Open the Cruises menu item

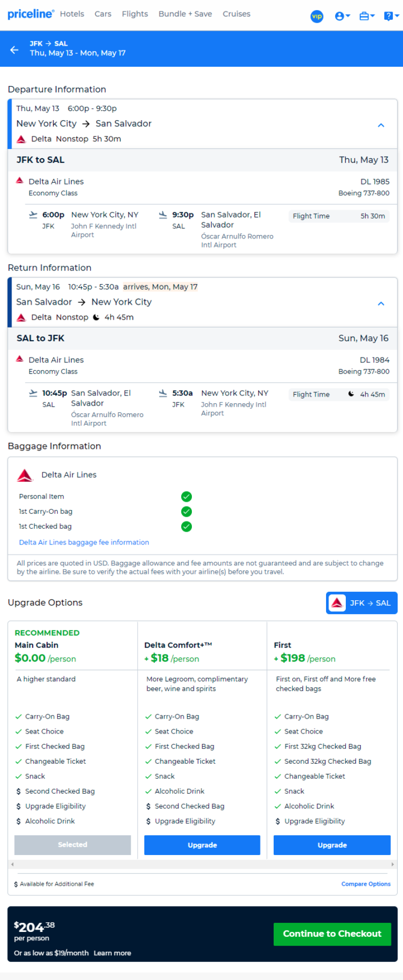click(x=236, y=14)
